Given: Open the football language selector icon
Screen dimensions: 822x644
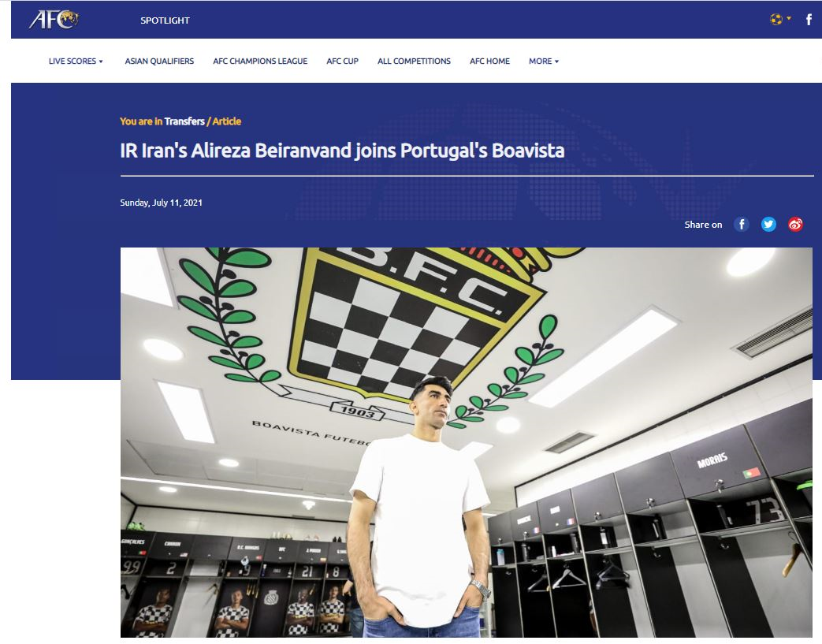Looking at the screenshot, I should tap(776, 20).
